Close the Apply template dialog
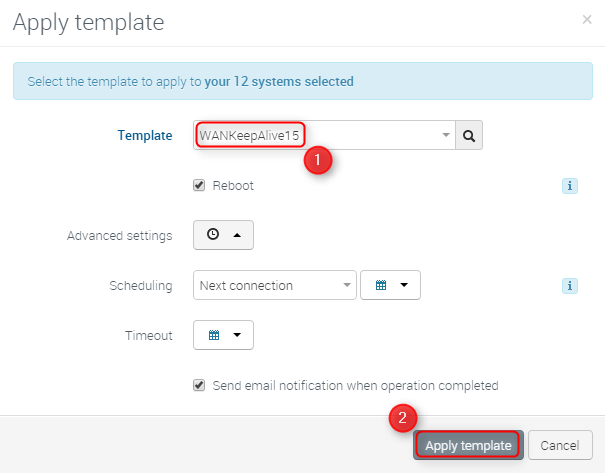The width and height of the screenshot is (605, 473). 586,19
